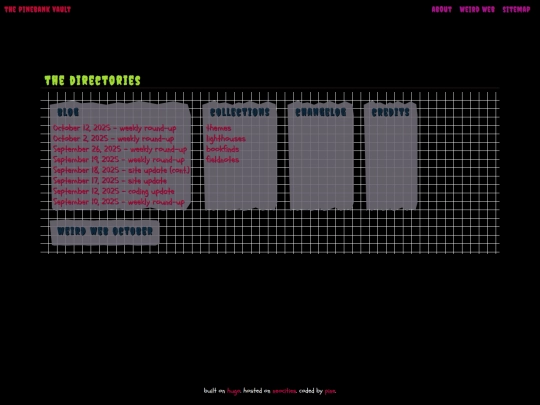The image size is (540, 405).
Task: Open September 17, 2025 site update
Action: (x=110, y=181)
